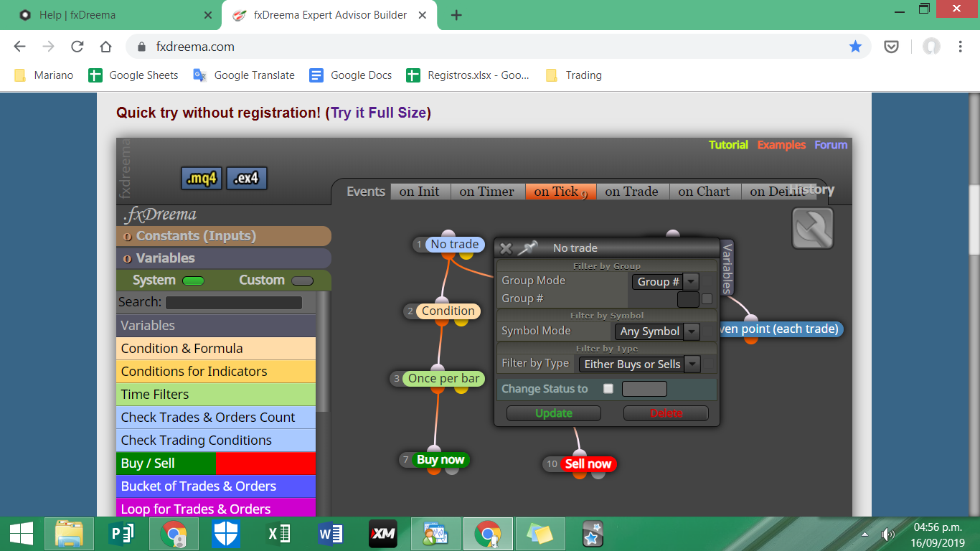Viewport: 980px width, 551px height.
Task: Tick the Change Status to checkbox
Action: tap(608, 389)
